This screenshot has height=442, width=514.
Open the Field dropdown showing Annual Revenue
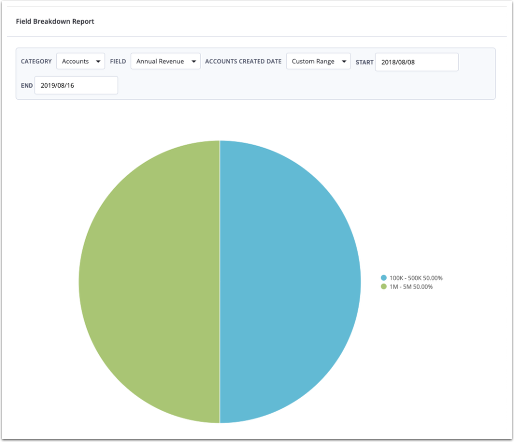click(x=165, y=61)
